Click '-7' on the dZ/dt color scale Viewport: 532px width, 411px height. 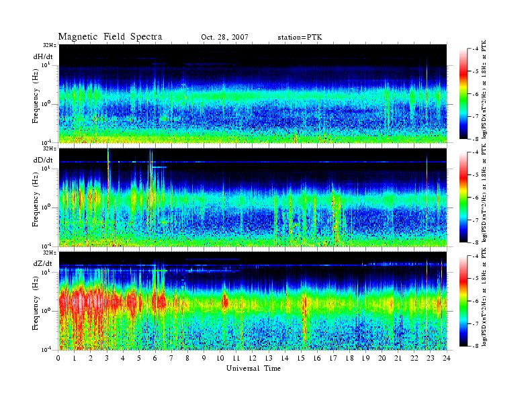click(x=476, y=324)
